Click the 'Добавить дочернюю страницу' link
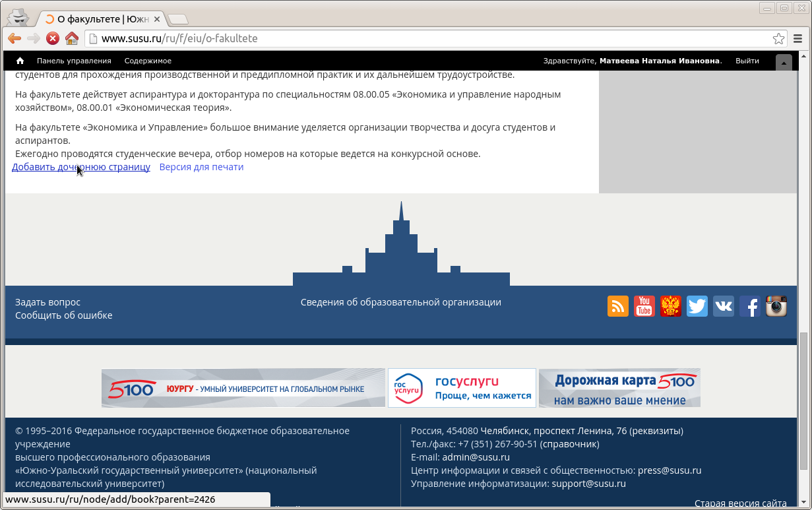Image resolution: width=812 pixels, height=510 pixels. click(81, 167)
